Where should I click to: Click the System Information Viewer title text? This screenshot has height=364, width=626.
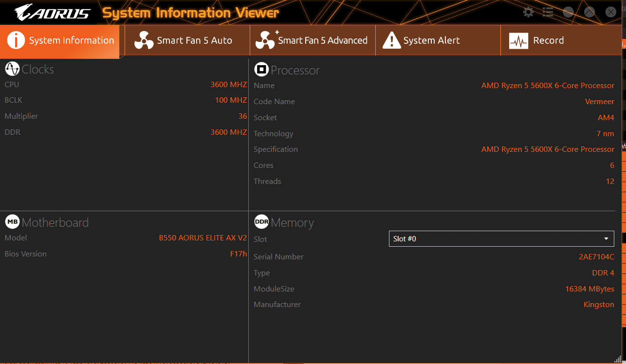[x=190, y=13]
